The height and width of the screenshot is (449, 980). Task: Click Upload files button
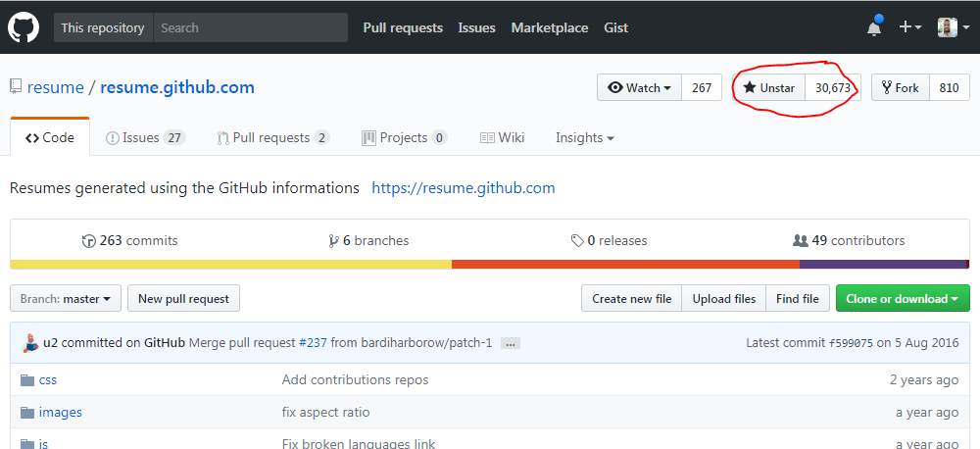[724, 298]
